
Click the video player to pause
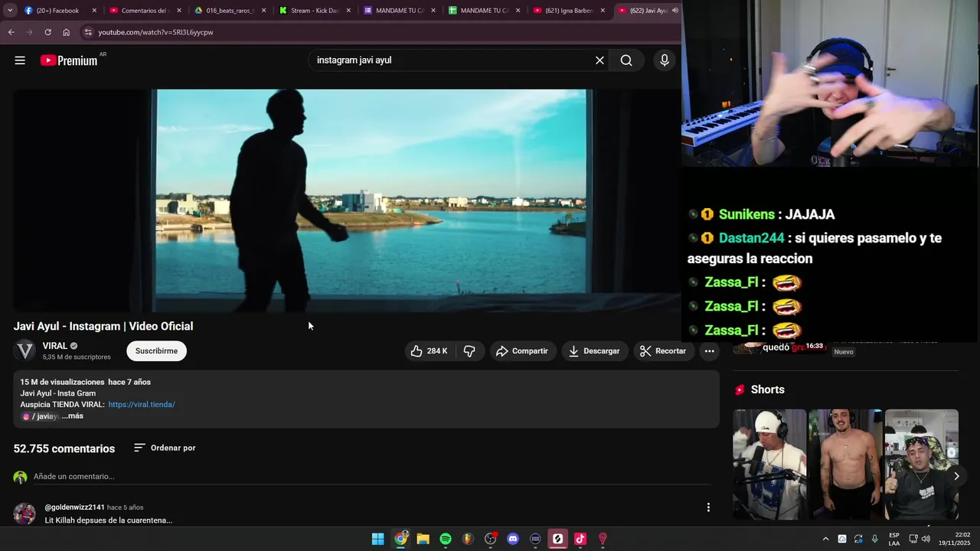pos(347,201)
